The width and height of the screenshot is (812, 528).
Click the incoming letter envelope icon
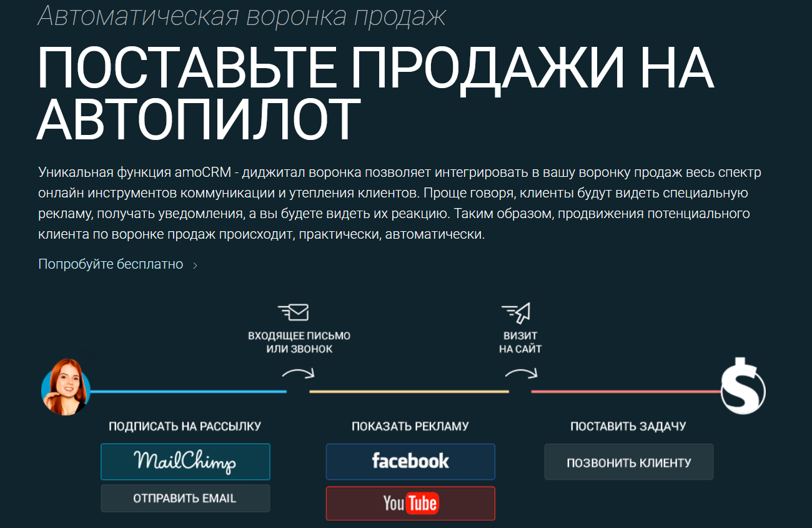294,312
